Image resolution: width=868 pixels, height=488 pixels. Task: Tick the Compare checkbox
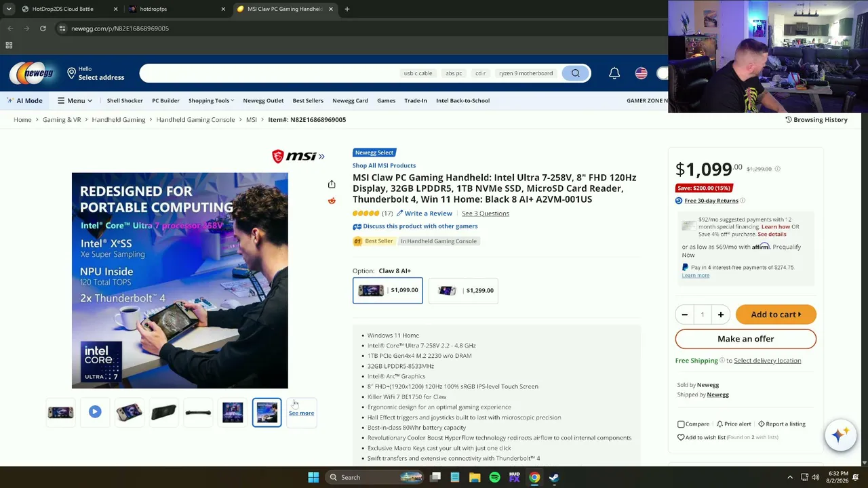click(681, 424)
